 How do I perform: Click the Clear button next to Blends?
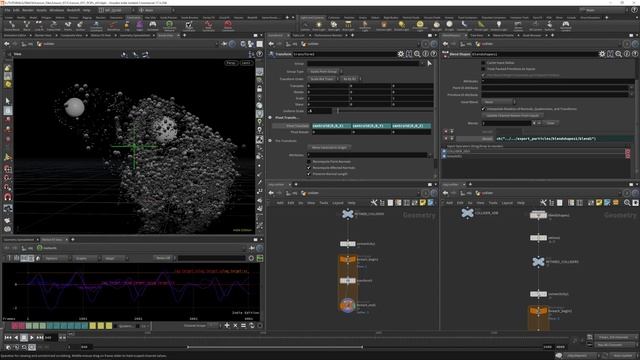point(551,123)
